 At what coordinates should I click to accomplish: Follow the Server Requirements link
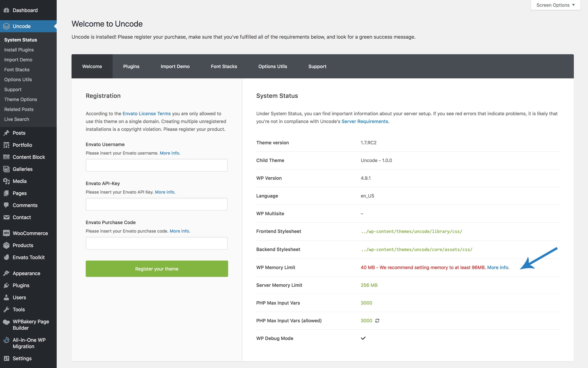click(x=364, y=121)
